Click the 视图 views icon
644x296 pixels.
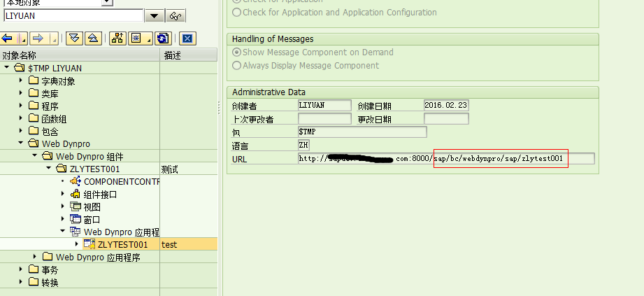(75, 206)
